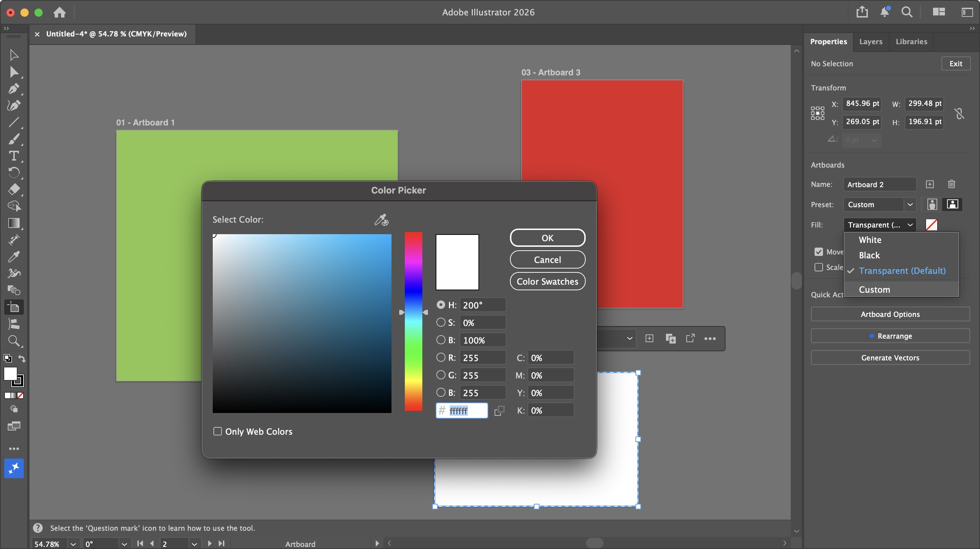
Task: Click the hex color input field showing ffffff
Action: click(x=462, y=411)
